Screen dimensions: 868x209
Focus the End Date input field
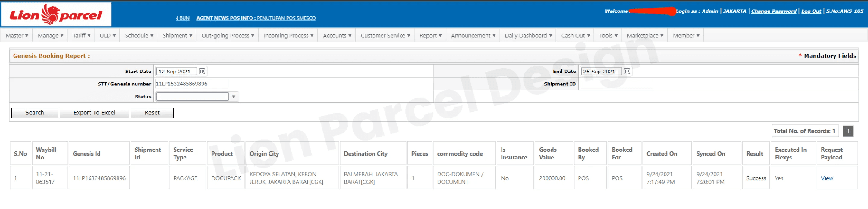coord(601,71)
